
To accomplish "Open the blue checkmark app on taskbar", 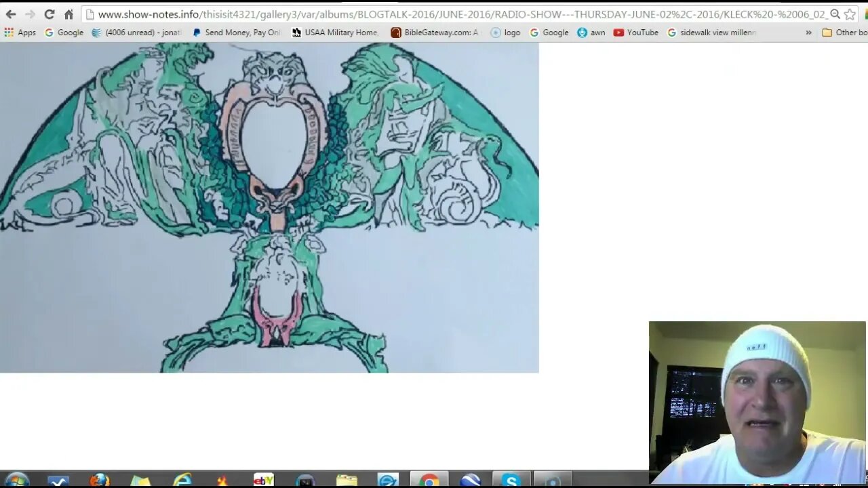I will [x=58, y=480].
